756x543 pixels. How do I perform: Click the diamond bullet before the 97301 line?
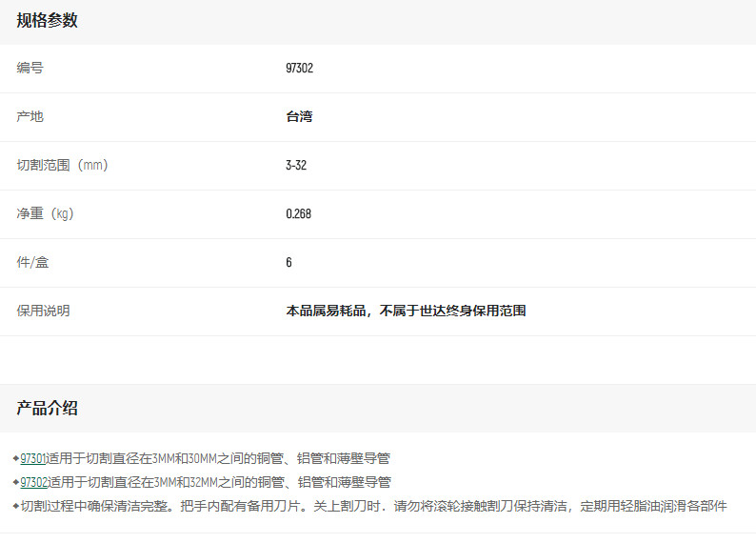15,458
